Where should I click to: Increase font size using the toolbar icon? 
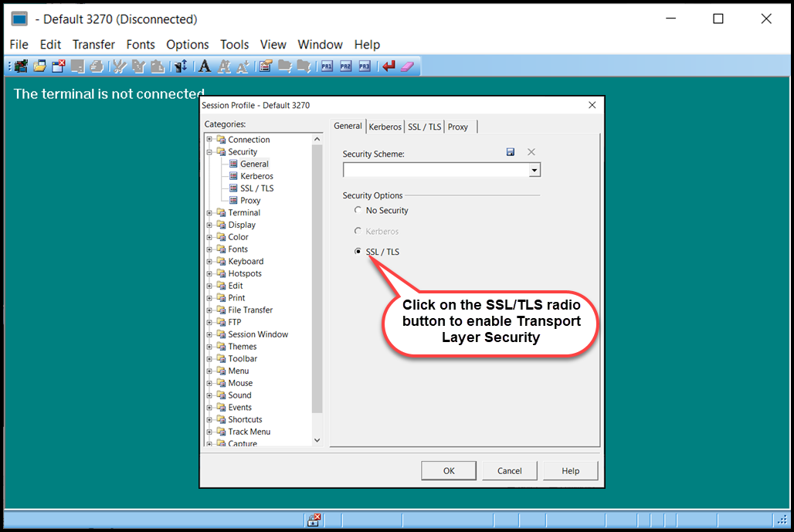click(x=223, y=66)
